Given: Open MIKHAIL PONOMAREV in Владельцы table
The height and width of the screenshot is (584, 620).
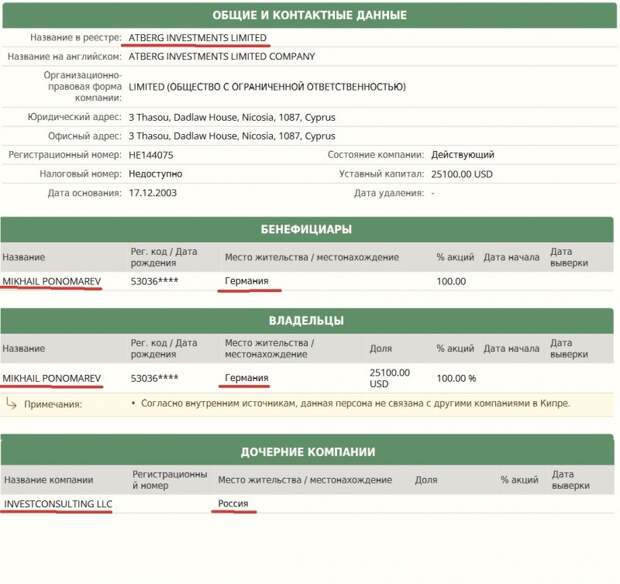Looking at the screenshot, I should (x=51, y=378).
